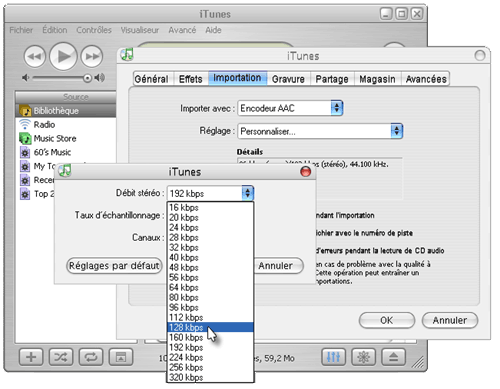Choose 24 kbps from bitrate list
This screenshot has height=389, width=500.
(x=210, y=227)
